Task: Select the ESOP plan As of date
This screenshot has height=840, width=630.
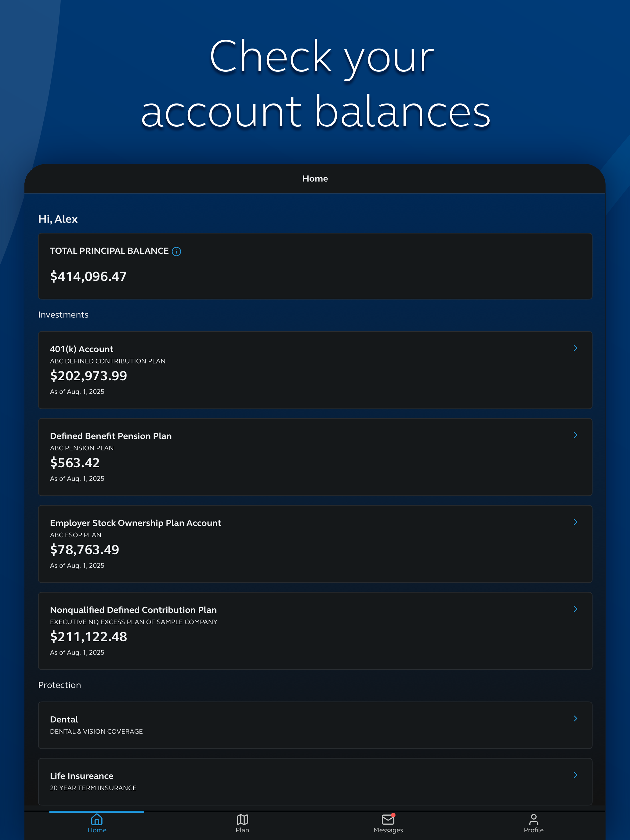Action: 77,565
